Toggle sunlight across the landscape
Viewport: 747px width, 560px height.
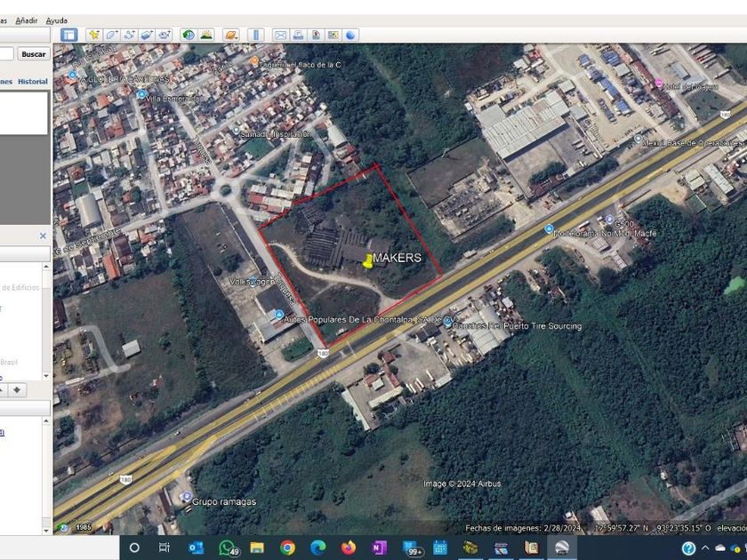(206, 35)
